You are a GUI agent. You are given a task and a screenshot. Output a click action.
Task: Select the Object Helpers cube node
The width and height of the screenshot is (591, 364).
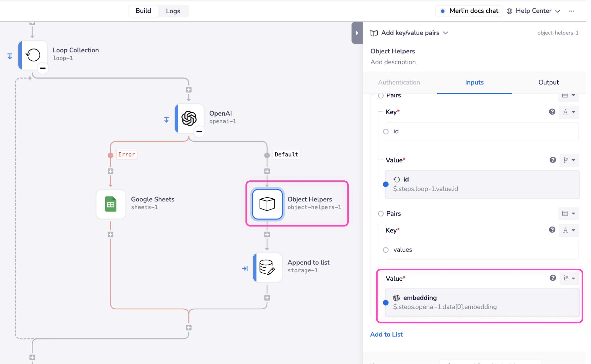(x=267, y=204)
